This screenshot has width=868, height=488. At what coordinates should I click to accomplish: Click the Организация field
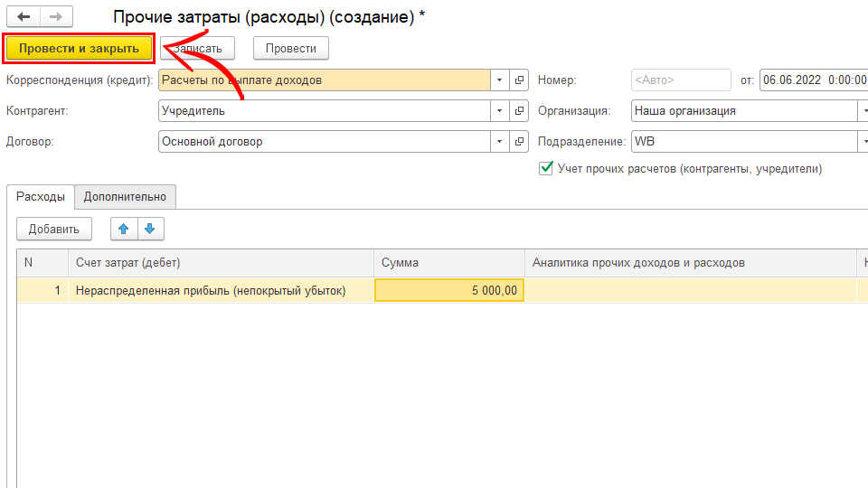tap(741, 111)
